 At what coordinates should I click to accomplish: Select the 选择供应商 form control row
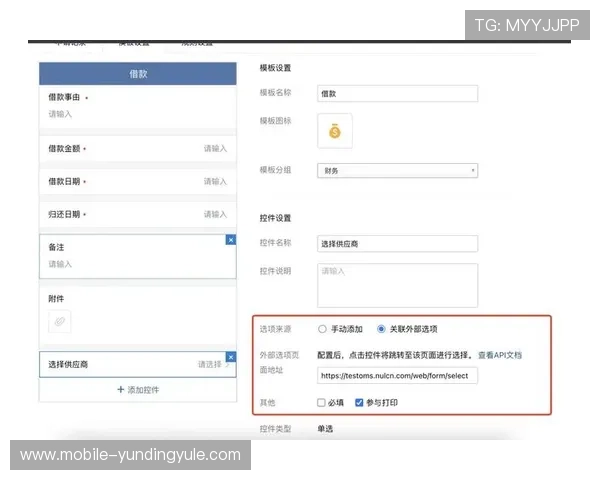[x=138, y=364]
